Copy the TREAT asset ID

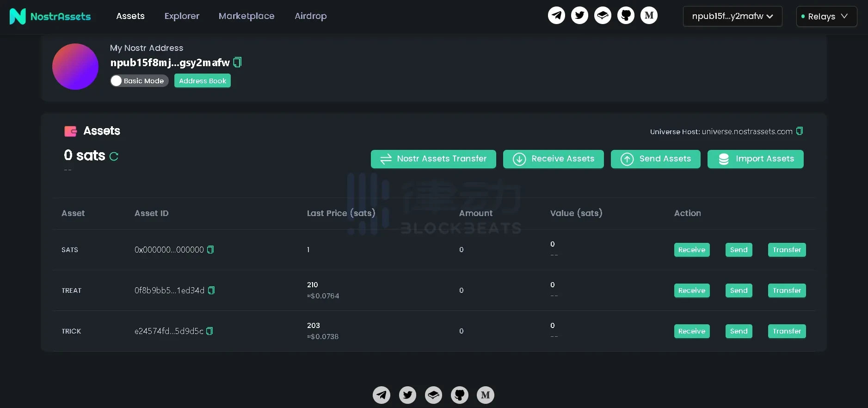pos(211,290)
